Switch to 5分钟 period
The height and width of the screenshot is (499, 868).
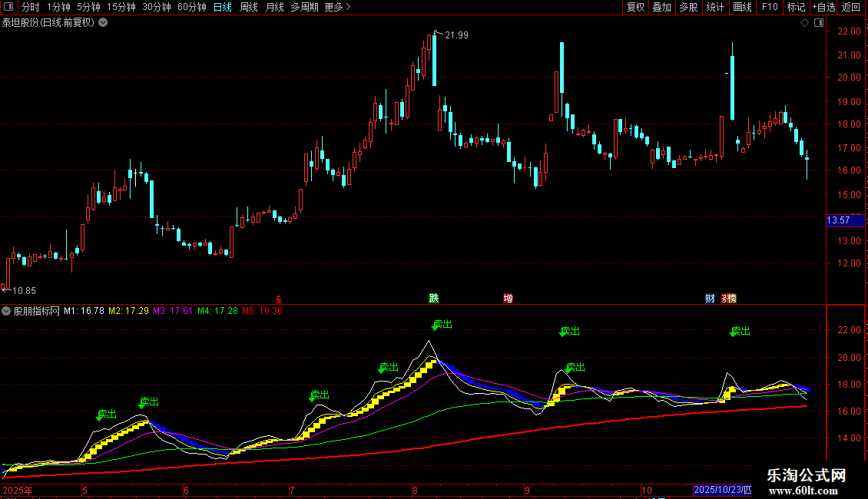point(88,7)
